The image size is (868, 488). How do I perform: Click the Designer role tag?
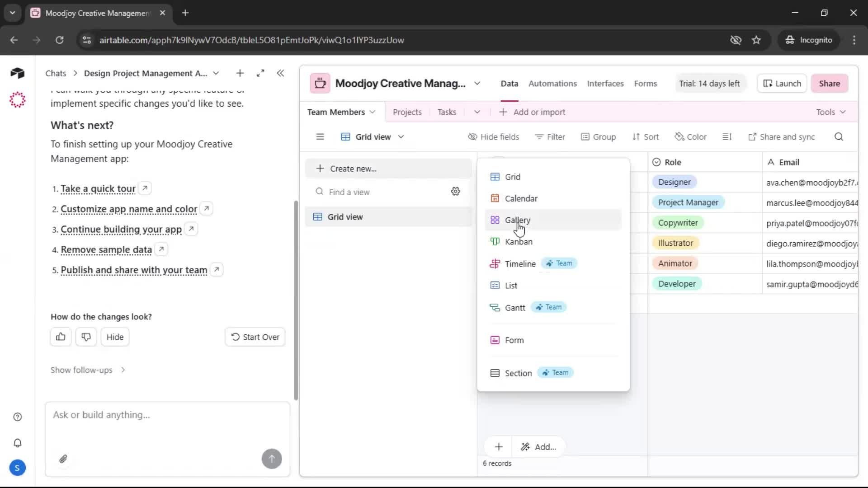point(674,182)
